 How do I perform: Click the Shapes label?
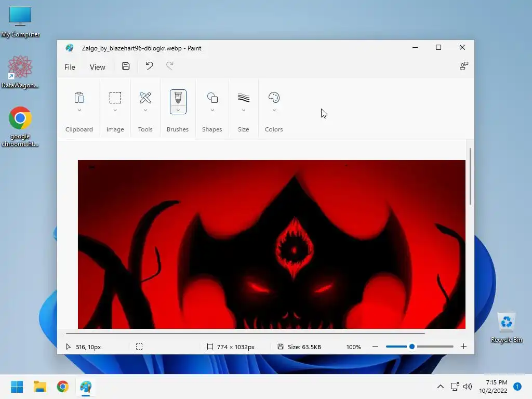coord(212,129)
